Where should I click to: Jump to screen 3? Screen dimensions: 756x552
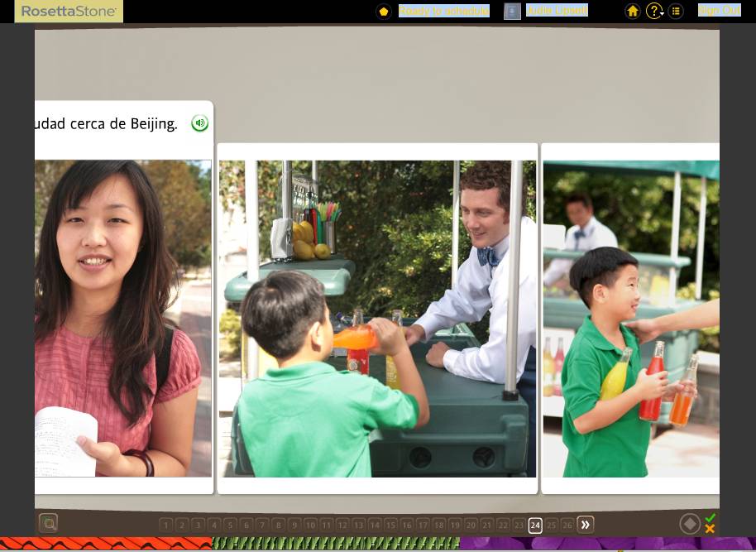(199, 525)
